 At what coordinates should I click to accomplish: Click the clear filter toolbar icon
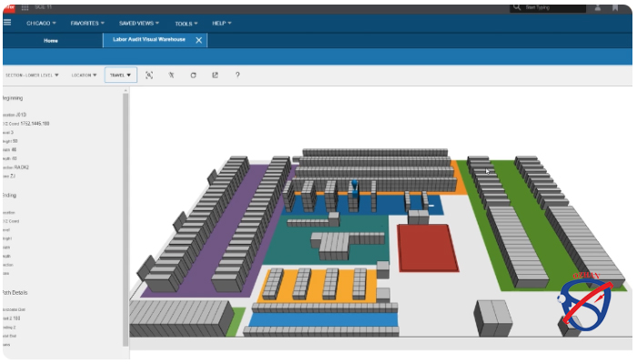coord(171,76)
